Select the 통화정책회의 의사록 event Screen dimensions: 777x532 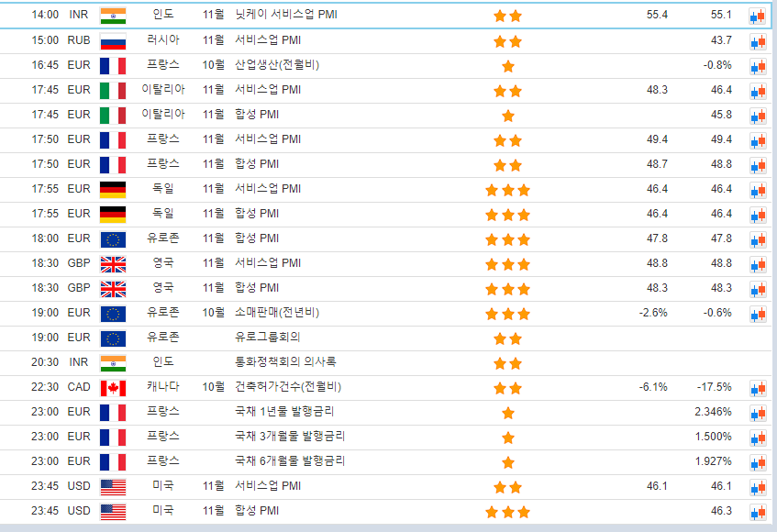coord(285,362)
